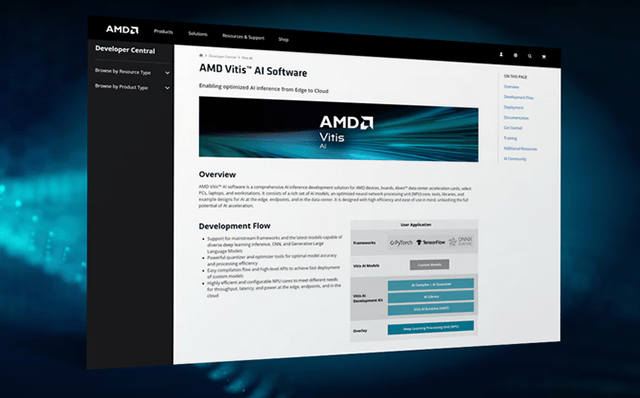
Task: Click the PyTorch logo in the diagram
Action: (x=401, y=243)
